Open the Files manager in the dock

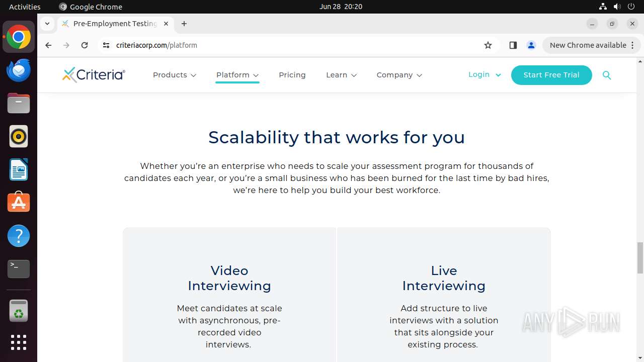pyautogui.click(x=19, y=104)
